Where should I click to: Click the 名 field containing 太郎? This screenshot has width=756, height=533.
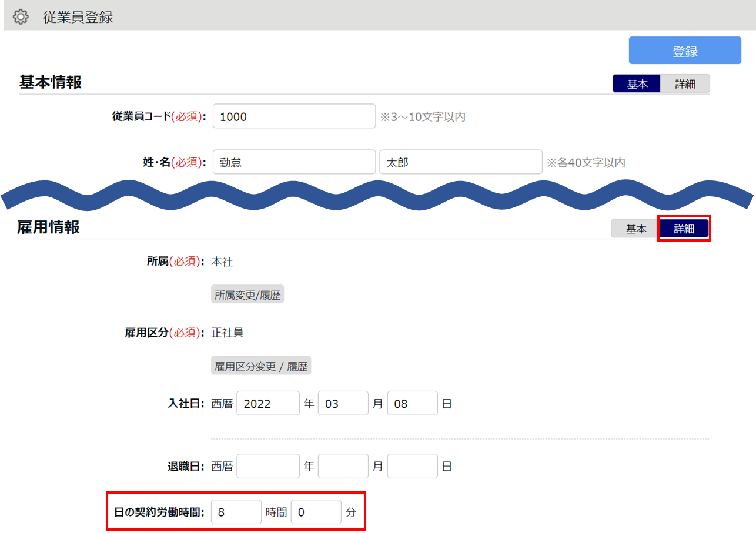[460, 162]
